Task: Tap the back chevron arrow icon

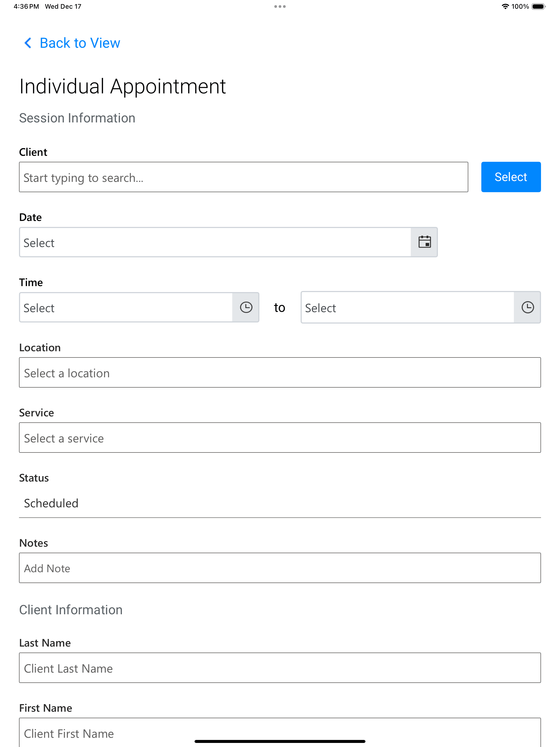Action: 28,43
